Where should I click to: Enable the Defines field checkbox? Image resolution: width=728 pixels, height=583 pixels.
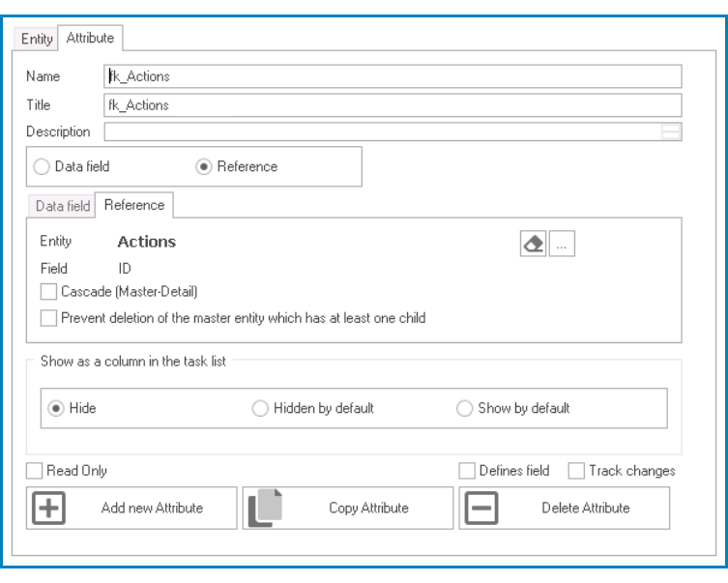pyautogui.click(x=467, y=471)
